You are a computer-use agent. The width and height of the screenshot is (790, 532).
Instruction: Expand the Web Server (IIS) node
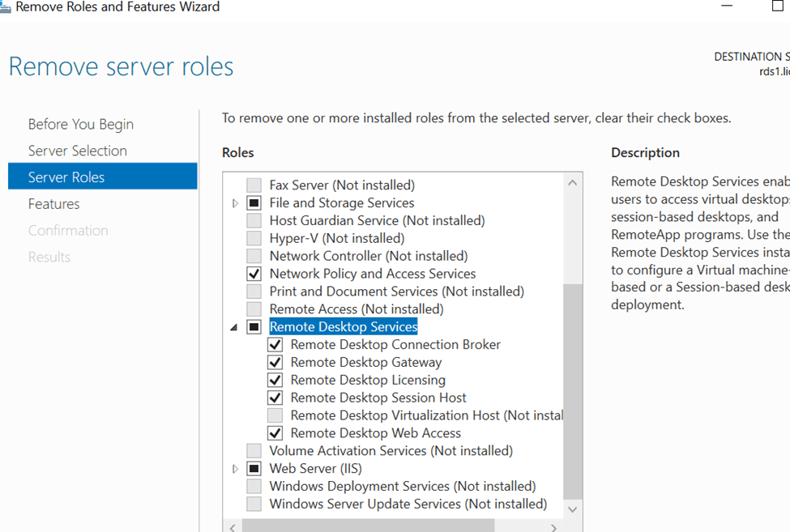[235, 469]
